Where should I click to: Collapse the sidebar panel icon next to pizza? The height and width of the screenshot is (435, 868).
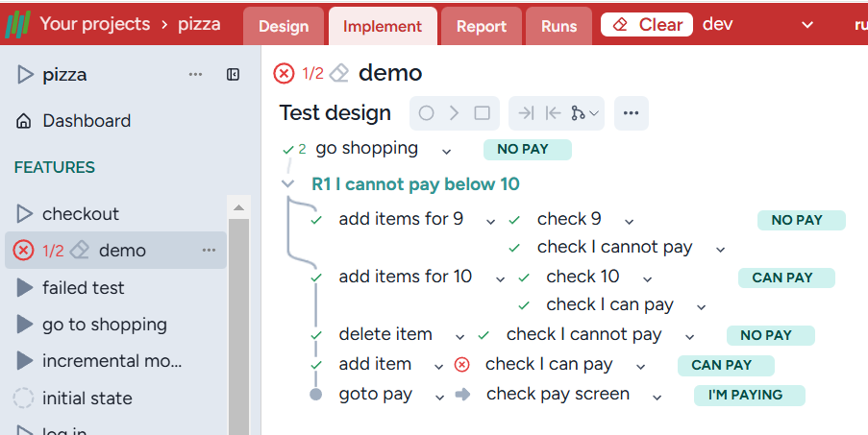[233, 75]
